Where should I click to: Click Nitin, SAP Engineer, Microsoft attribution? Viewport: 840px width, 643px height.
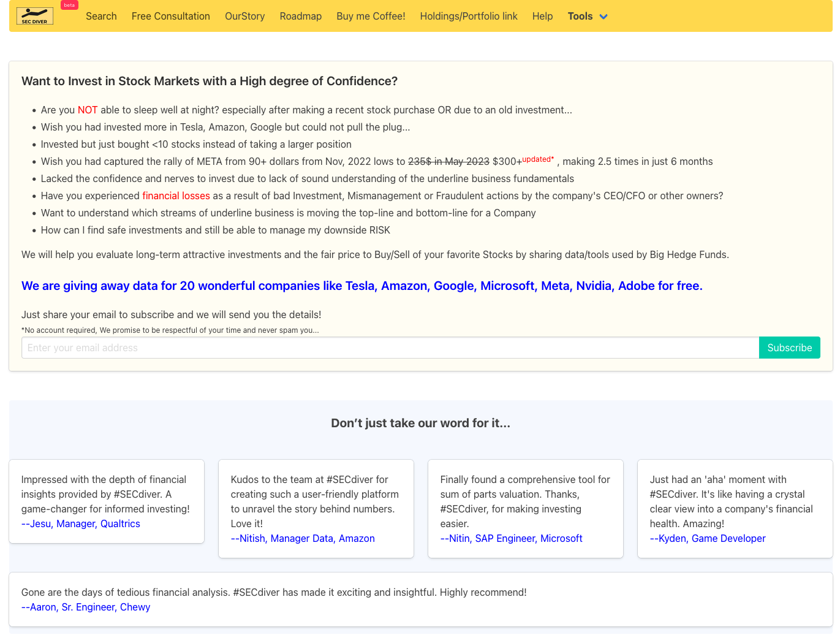click(511, 538)
